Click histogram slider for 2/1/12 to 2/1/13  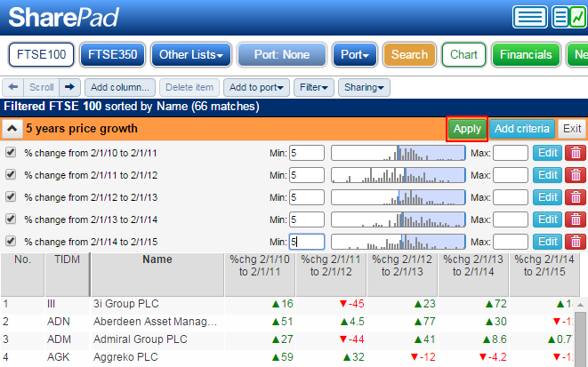pos(399,197)
